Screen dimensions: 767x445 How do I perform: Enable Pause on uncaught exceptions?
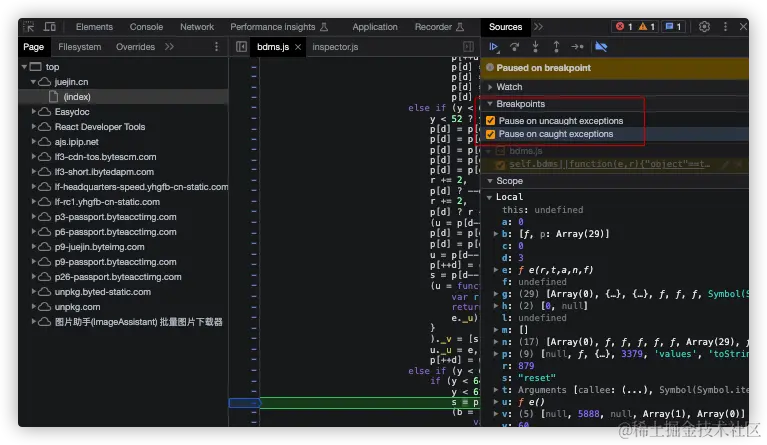click(x=491, y=121)
